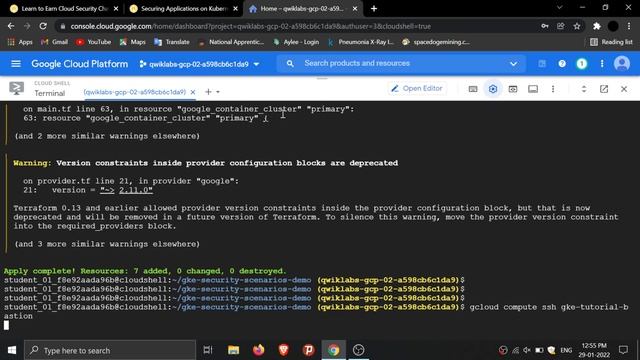Click the terminal cursor input line

[x=6, y=325]
